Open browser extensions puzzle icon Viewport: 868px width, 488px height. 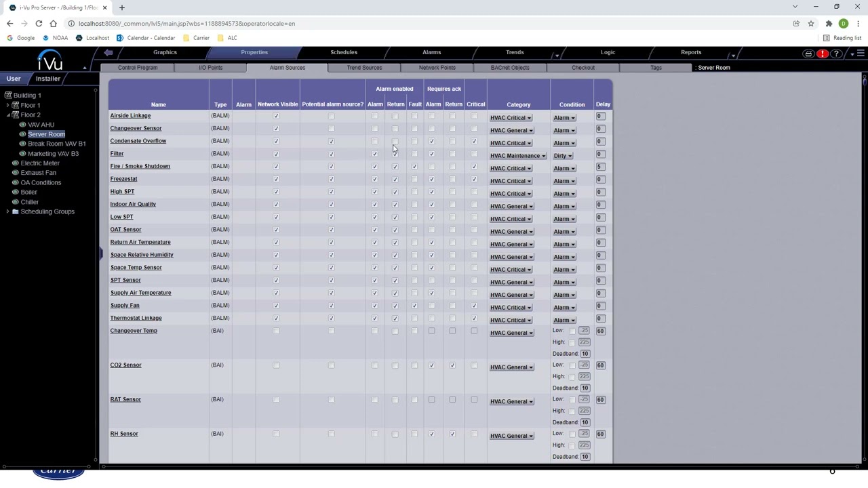[x=829, y=24]
